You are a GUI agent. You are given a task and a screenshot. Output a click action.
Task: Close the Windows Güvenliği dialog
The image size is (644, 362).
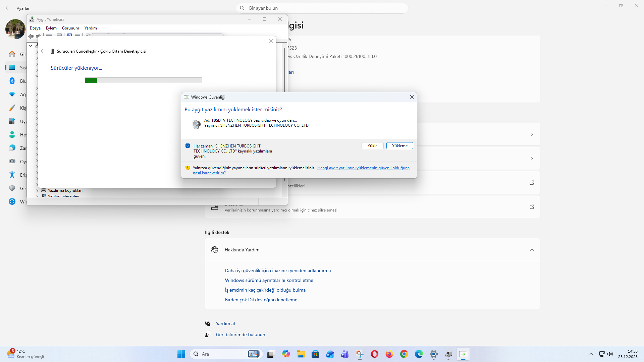[x=412, y=97]
